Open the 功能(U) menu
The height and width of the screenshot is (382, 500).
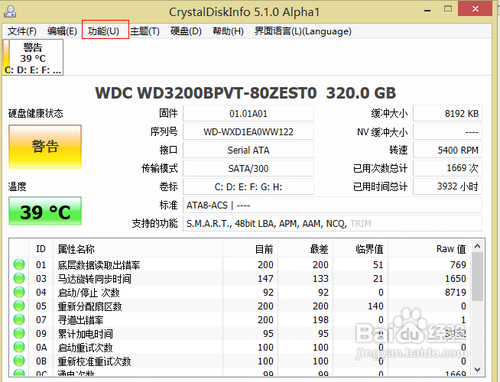(104, 31)
